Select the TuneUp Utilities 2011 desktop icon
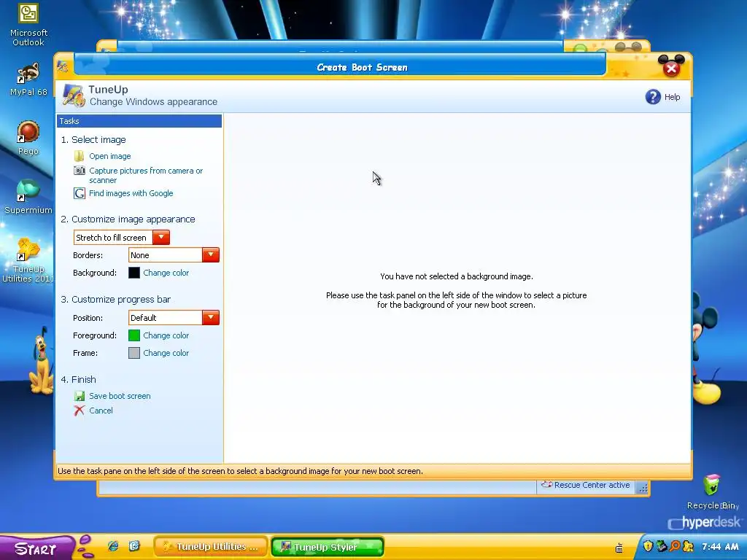This screenshot has height=560, width=747. pyautogui.click(x=28, y=249)
